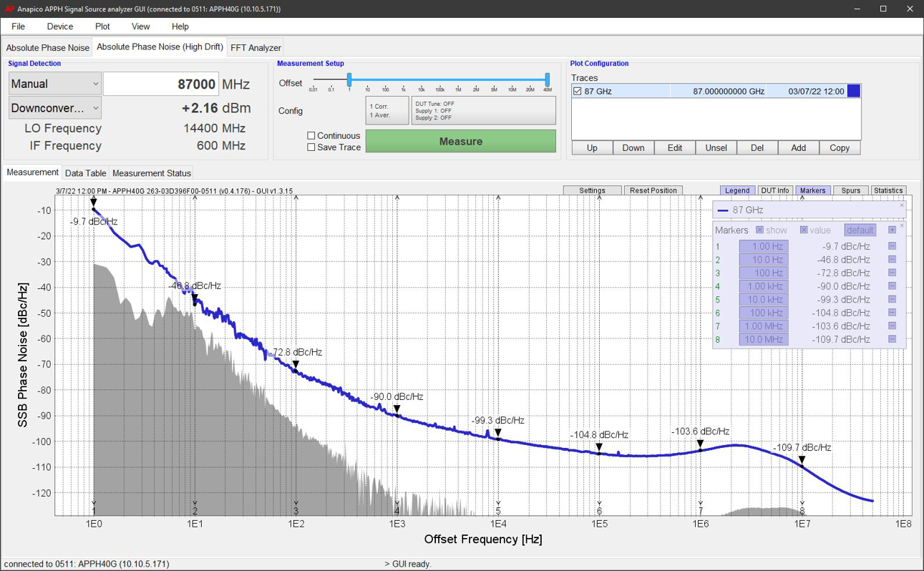
Task: Toggle the DUT Info overlay button
Action: [x=774, y=190]
